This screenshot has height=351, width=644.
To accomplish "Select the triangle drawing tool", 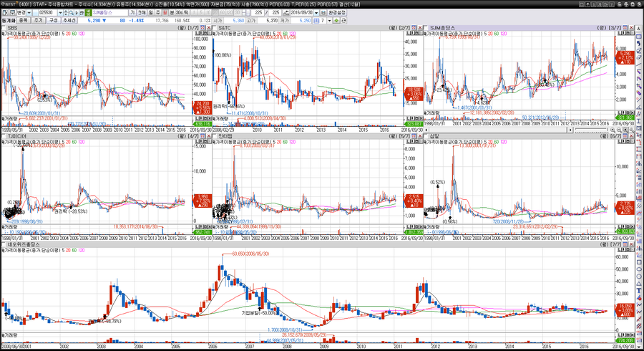I will (639, 284).
